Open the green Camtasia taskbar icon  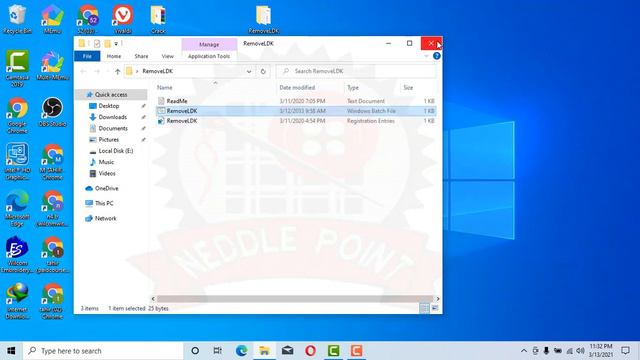pyautogui.click(x=333, y=351)
